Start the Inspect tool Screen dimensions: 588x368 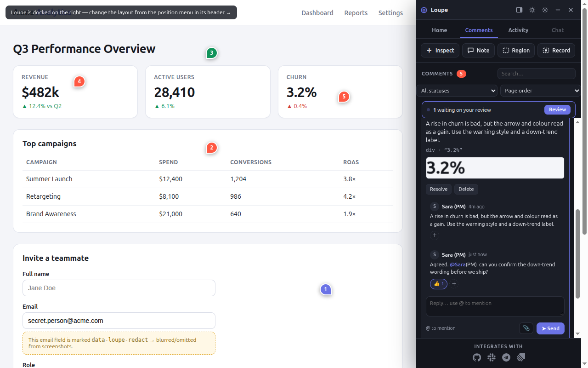tap(440, 51)
